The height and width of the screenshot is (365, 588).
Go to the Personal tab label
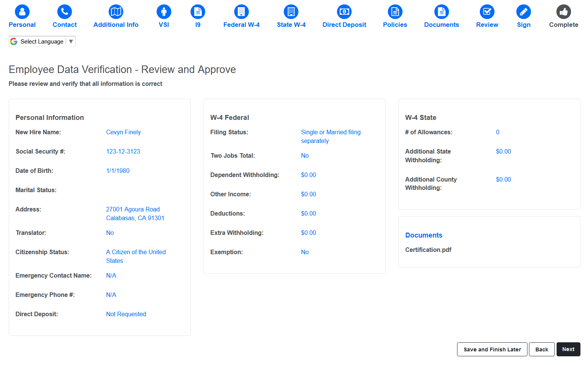point(22,25)
